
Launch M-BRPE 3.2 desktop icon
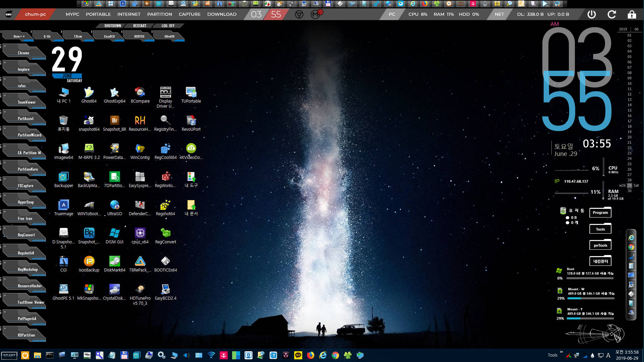click(x=89, y=152)
